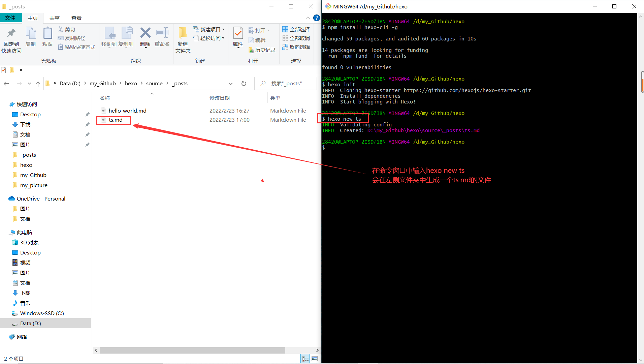Expand the address bar history dropdown
This screenshot has height=364, width=644.
231,84
